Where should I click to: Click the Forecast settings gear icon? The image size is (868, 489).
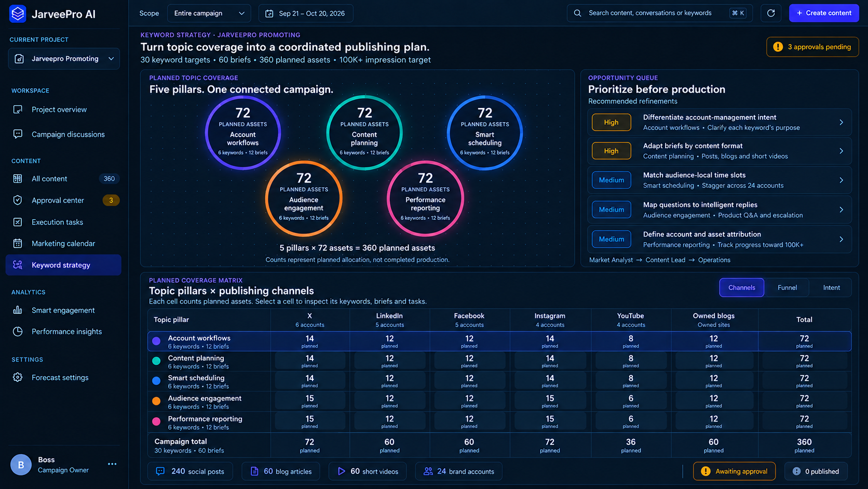coord(18,377)
